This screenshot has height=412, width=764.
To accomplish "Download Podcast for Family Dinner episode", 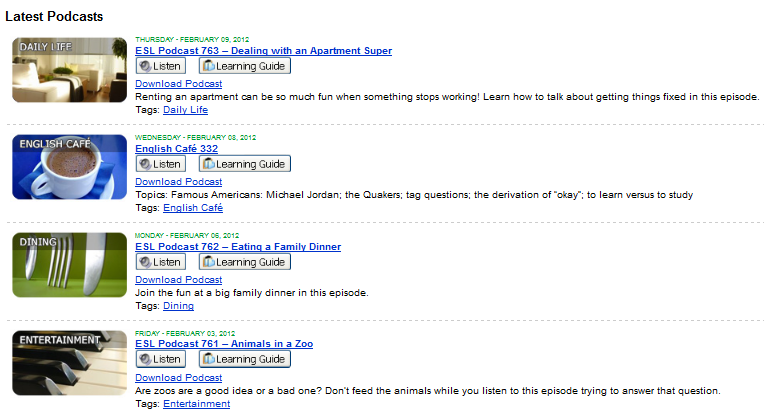I will [x=179, y=280].
